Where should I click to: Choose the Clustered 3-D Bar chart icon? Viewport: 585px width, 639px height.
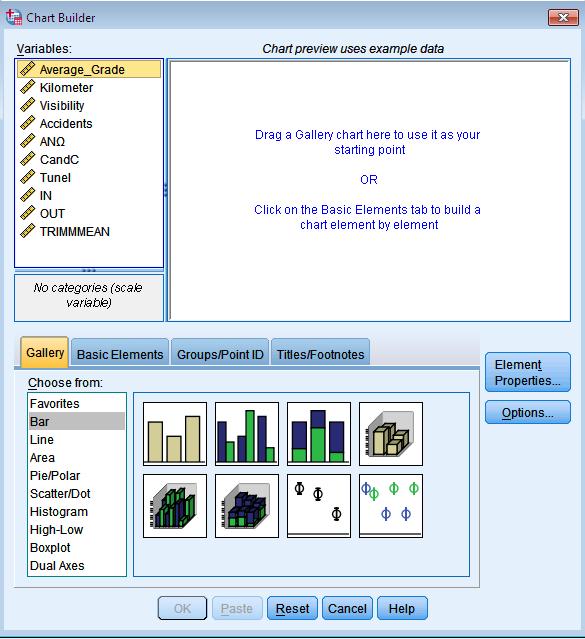click(x=175, y=506)
